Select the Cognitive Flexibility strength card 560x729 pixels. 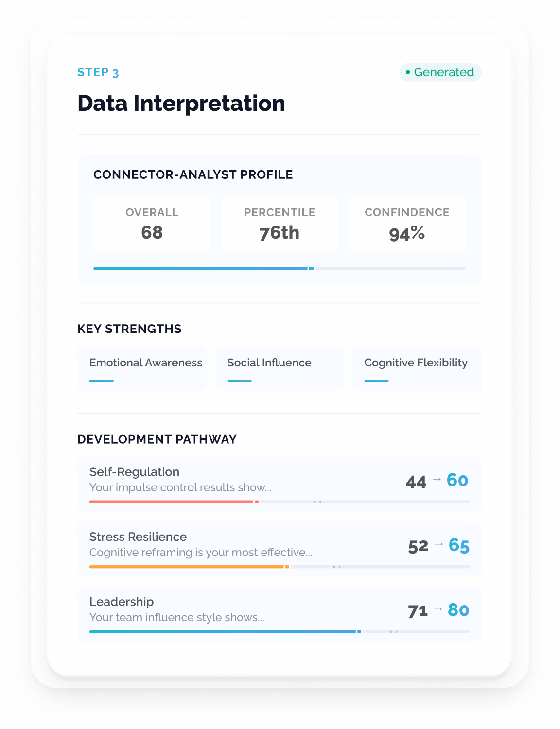[x=417, y=368]
